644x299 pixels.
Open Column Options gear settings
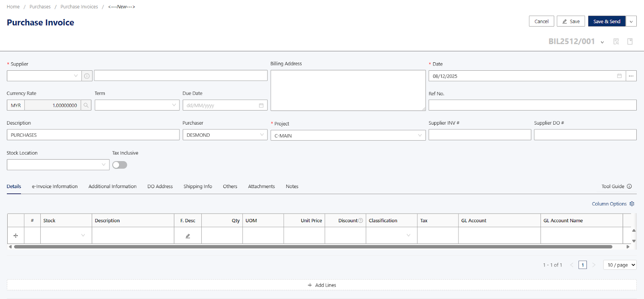click(x=632, y=204)
